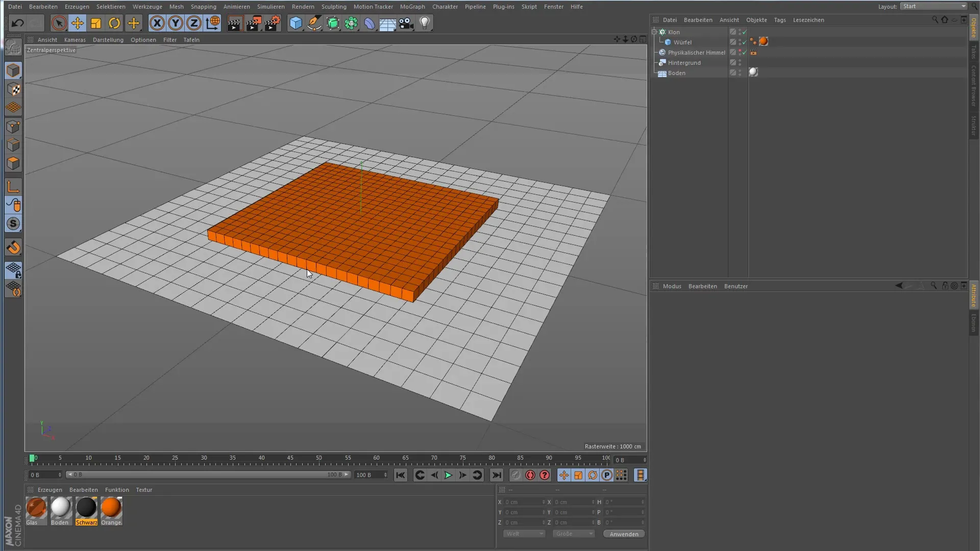
Task: Select Physikalischer Himmel object
Action: click(x=696, y=53)
